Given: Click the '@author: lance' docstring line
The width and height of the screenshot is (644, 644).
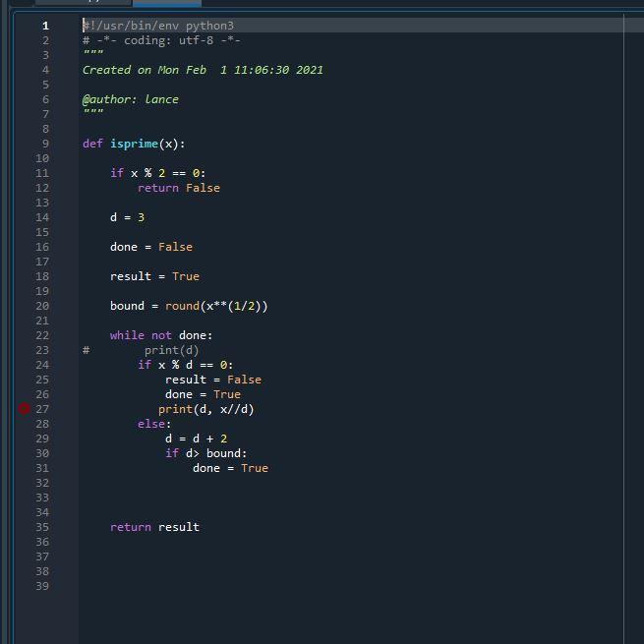Looking at the screenshot, I should pos(130,99).
